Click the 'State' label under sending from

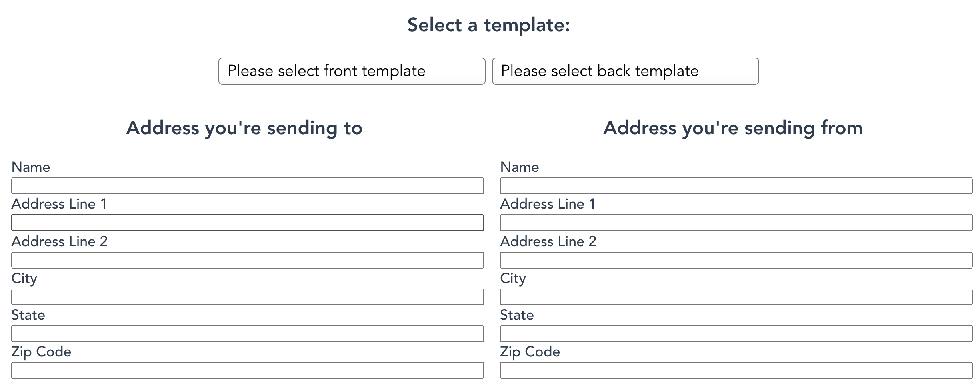[x=517, y=315]
